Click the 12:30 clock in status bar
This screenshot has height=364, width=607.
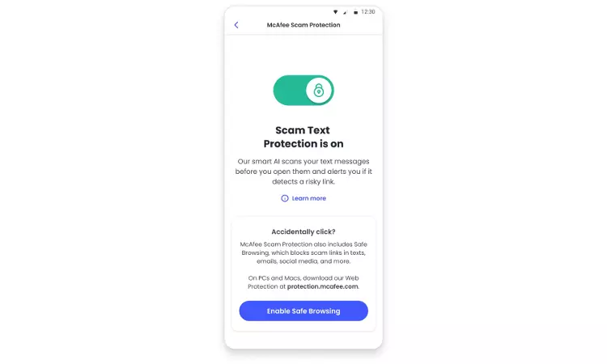(x=367, y=12)
